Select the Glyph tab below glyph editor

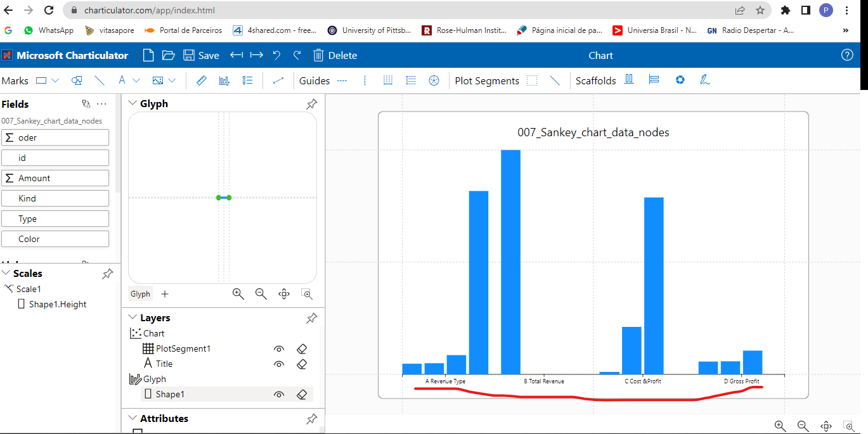tap(140, 294)
